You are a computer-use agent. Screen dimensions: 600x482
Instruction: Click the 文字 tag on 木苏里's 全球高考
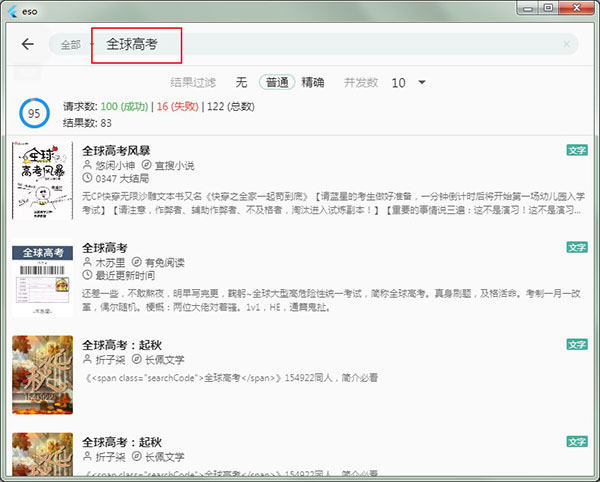click(x=577, y=248)
